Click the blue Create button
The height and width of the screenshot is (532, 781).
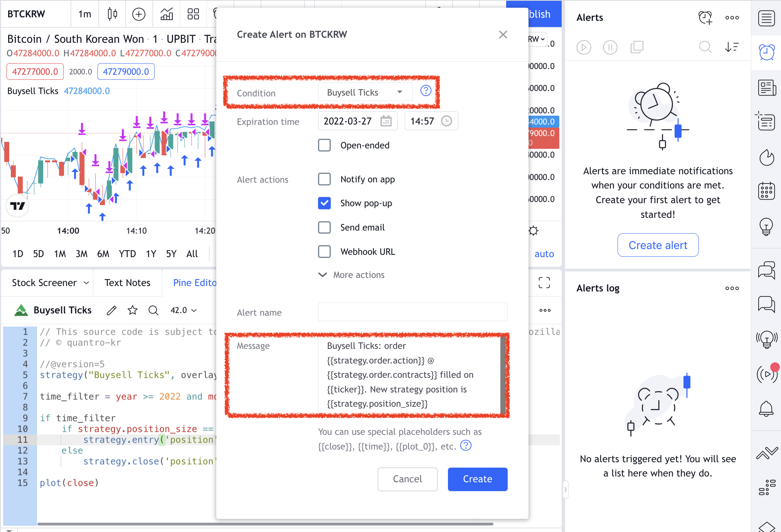click(x=477, y=479)
